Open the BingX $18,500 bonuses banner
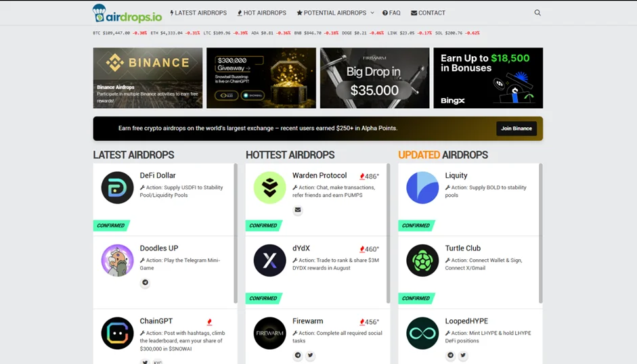This screenshot has height=364, width=637. pyautogui.click(x=488, y=78)
